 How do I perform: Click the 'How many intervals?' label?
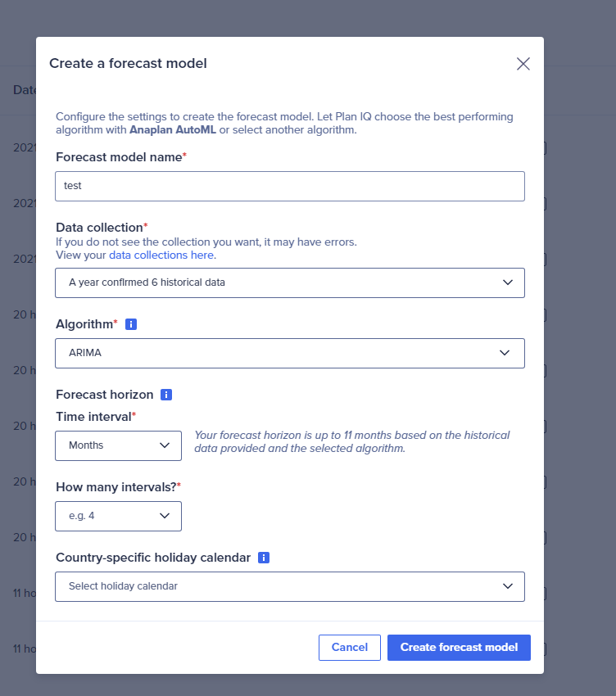tap(115, 486)
